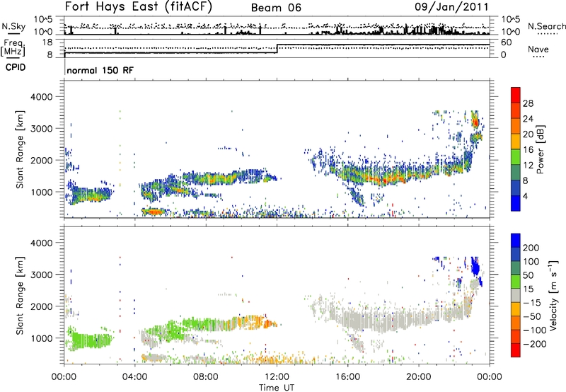Pick the yellow-orange 16–20 dB Power segment
Image resolution: width=566 pixels, height=392 pixels.
pos(516,142)
